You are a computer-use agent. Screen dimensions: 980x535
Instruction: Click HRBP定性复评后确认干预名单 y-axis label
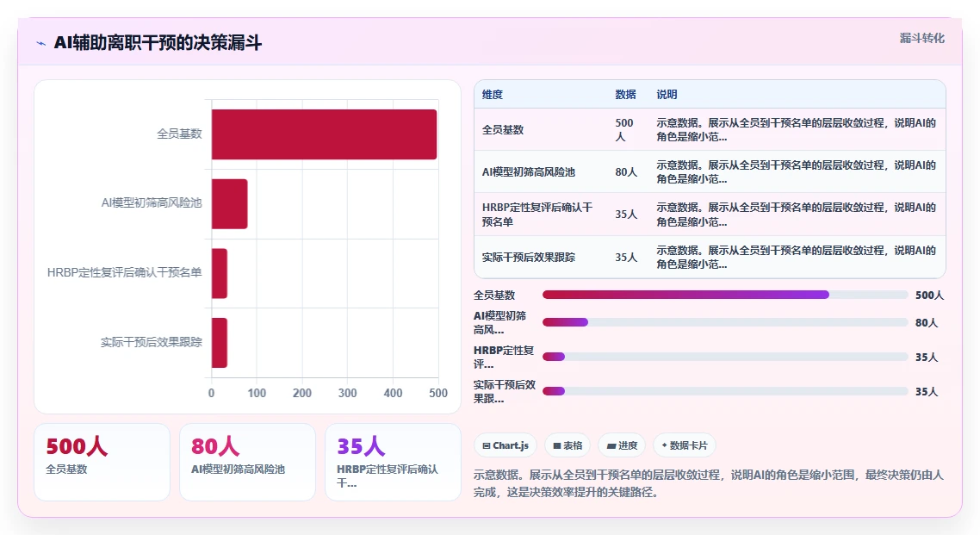click(125, 272)
